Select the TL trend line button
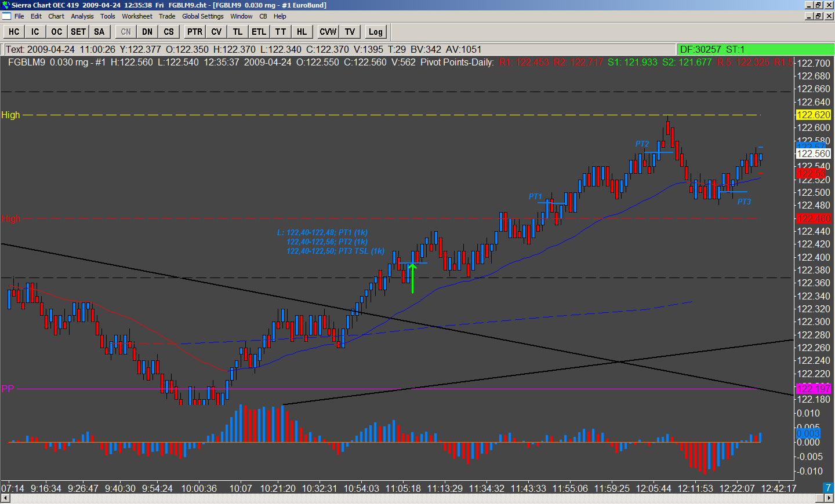835x504 pixels. 238,32
